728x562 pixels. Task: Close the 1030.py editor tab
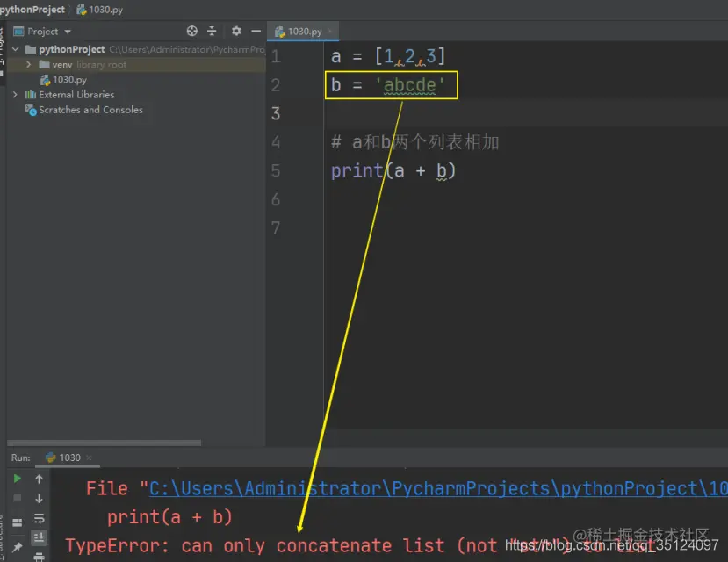(330, 31)
